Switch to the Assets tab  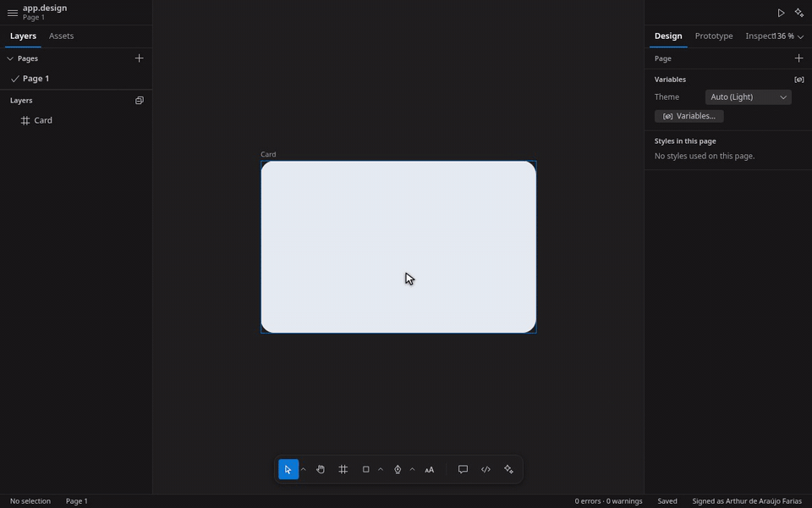point(61,36)
